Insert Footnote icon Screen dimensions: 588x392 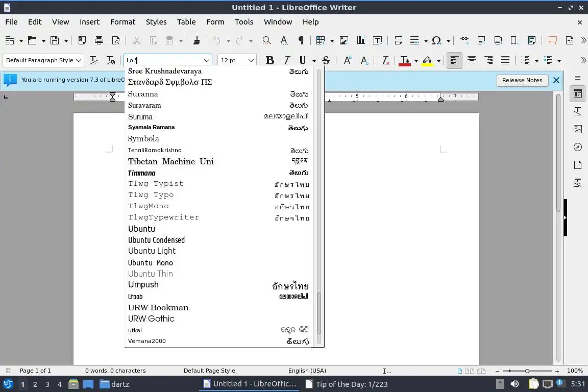pyautogui.click(x=481, y=40)
